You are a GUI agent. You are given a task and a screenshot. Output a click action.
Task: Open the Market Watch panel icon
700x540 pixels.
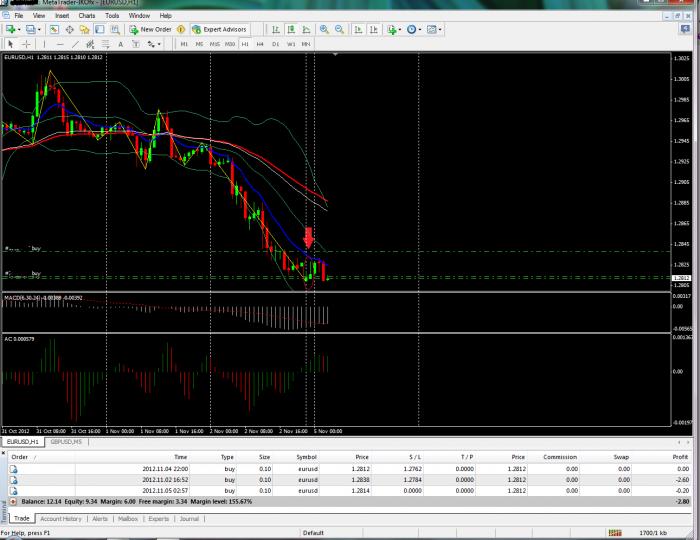coord(54,29)
